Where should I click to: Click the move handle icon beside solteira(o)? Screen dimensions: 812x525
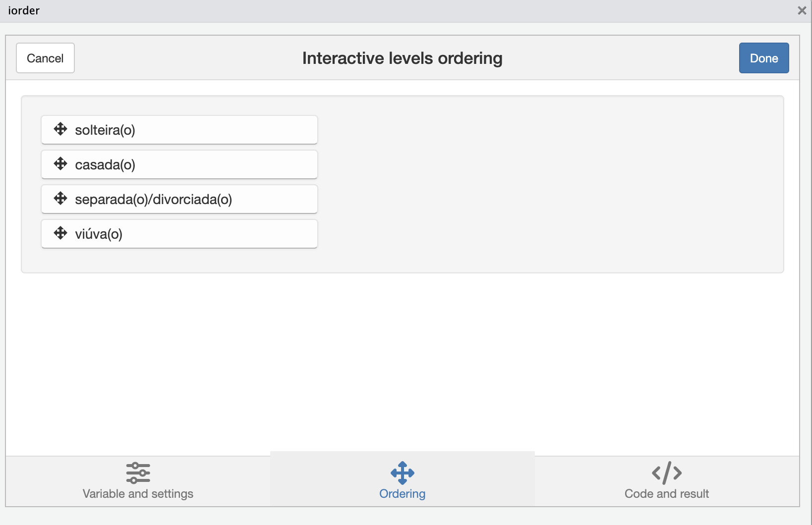tap(60, 129)
